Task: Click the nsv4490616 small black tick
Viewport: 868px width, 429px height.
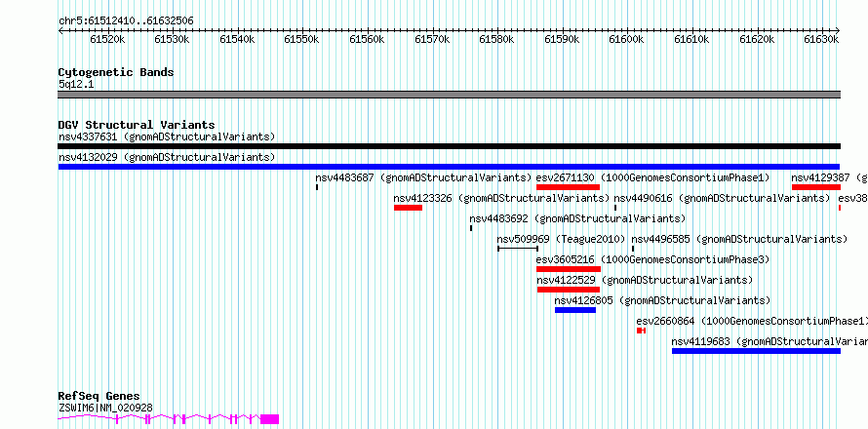Action: (615, 208)
